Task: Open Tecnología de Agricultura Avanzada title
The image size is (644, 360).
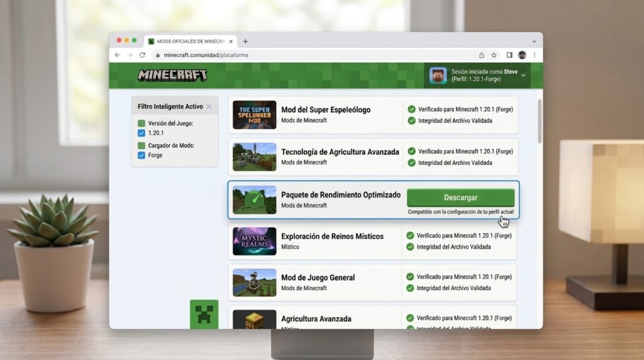Action: [340, 152]
